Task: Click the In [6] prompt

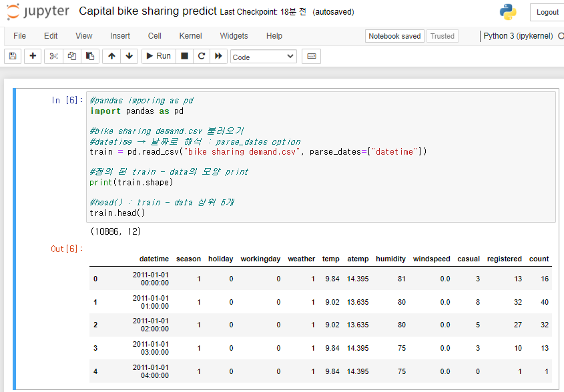Action: click(x=67, y=100)
